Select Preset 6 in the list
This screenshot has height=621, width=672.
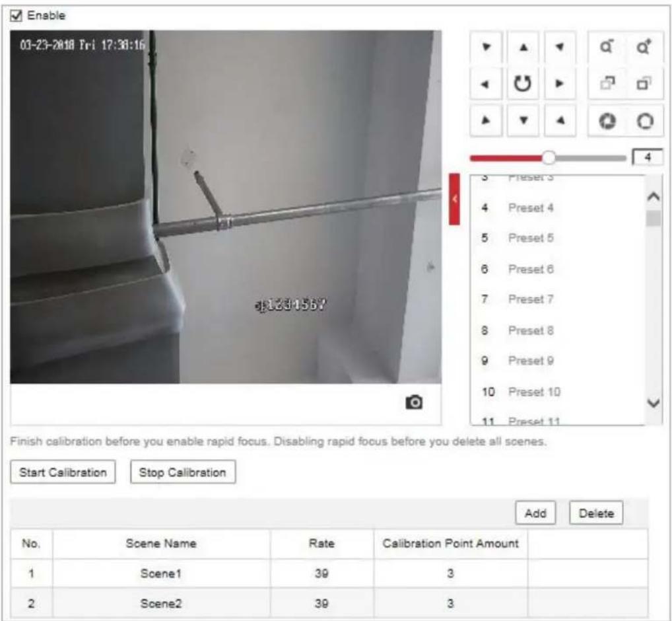click(557, 269)
